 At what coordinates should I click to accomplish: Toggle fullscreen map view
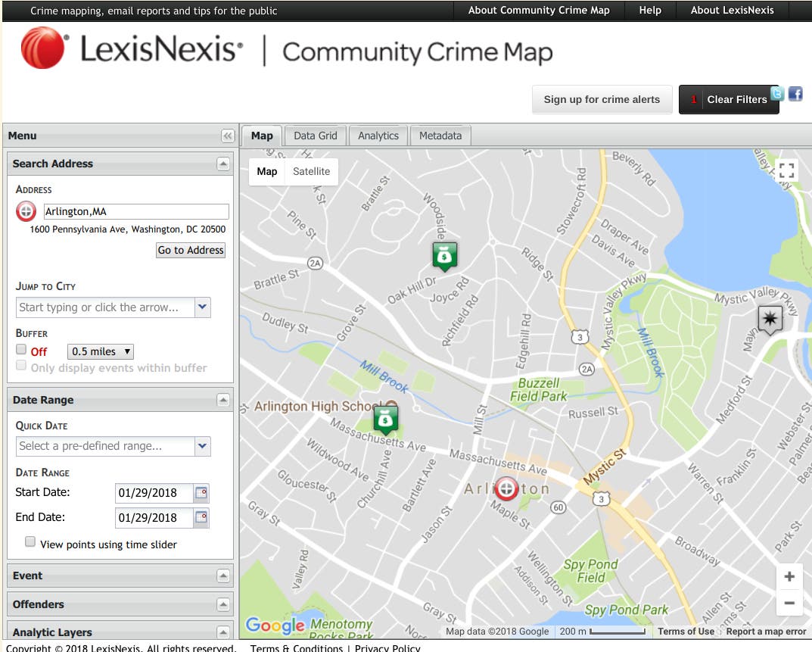(x=788, y=170)
